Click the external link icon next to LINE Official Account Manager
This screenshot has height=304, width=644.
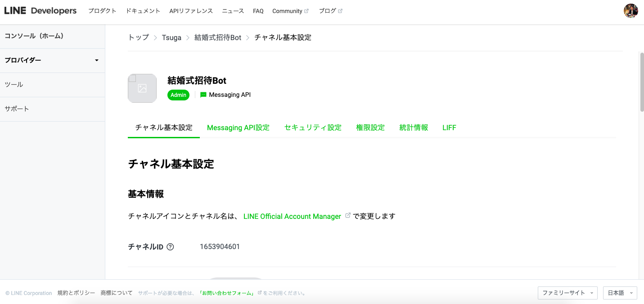click(x=347, y=215)
